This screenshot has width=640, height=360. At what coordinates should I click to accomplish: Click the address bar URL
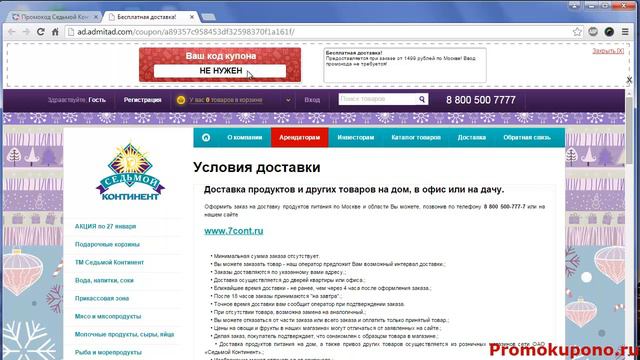(186, 32)
